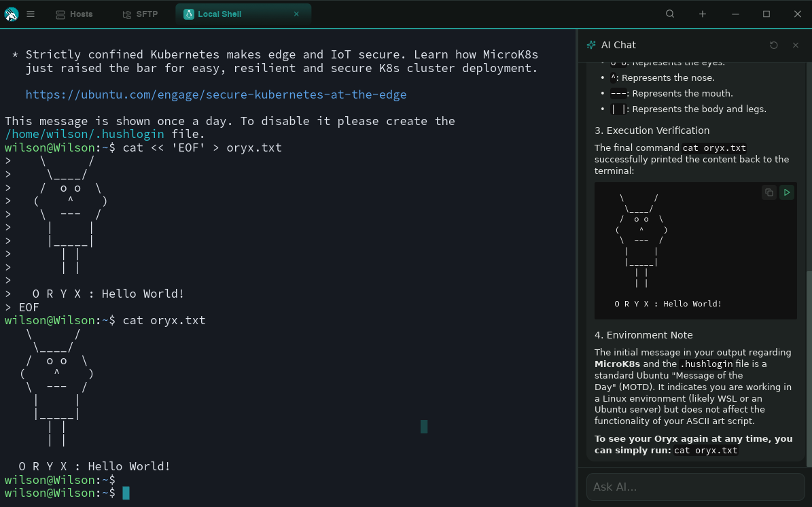
Task: Click the AI Chat title text
Action: coord(618,45)
